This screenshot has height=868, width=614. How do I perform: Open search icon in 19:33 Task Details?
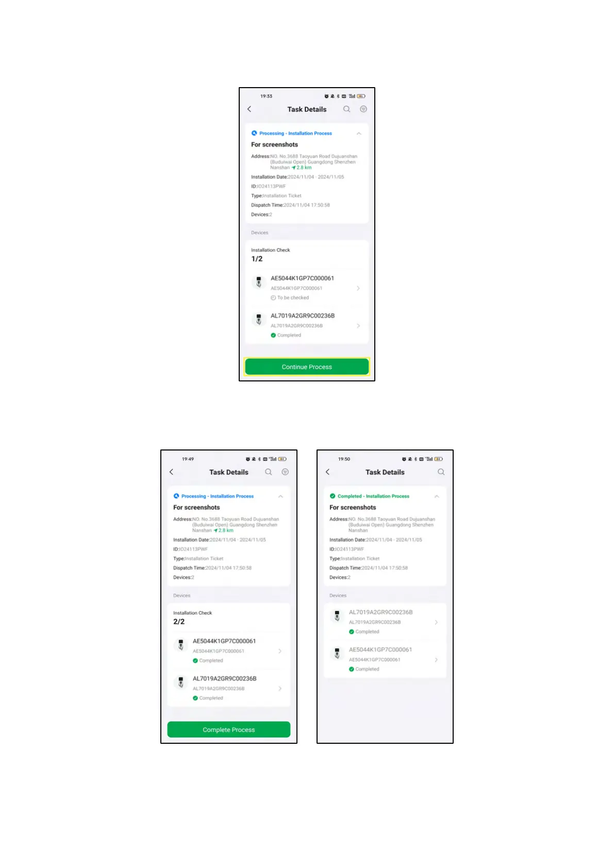point(346,109)
